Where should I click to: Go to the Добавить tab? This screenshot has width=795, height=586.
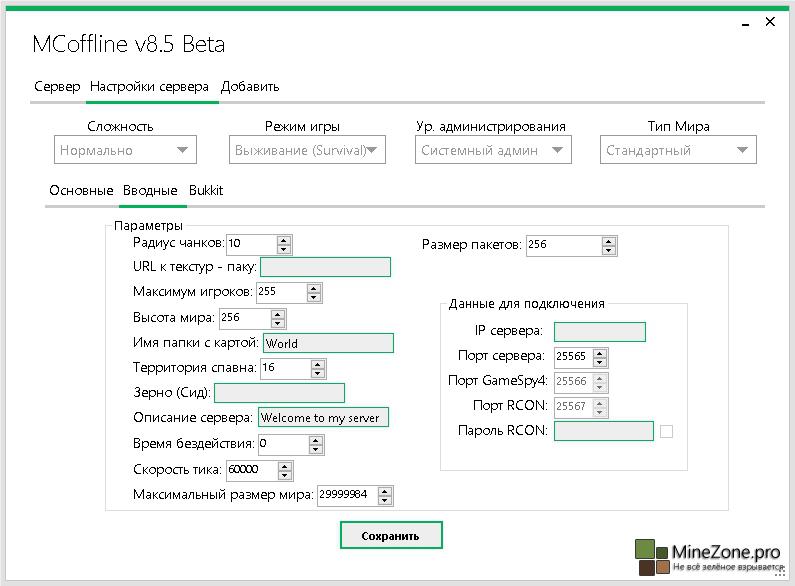click(x=250, y=87)
